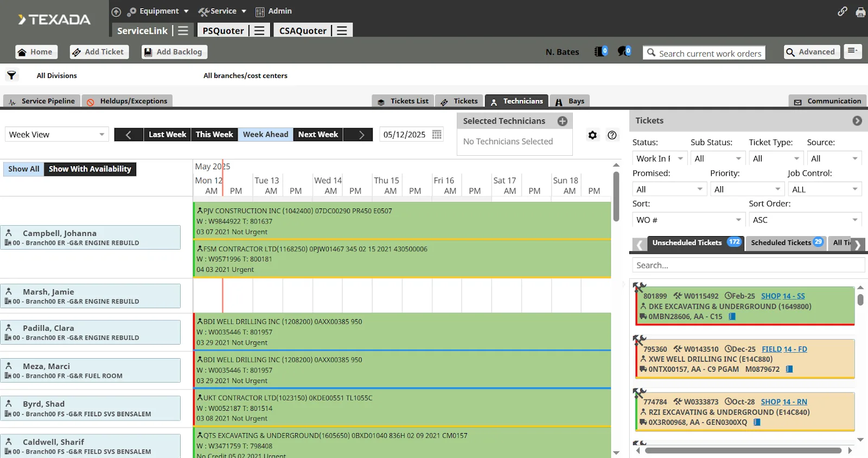Open the Scheduled Tickets tab
This screenshot has width=868, height=458.
(786, 243)
